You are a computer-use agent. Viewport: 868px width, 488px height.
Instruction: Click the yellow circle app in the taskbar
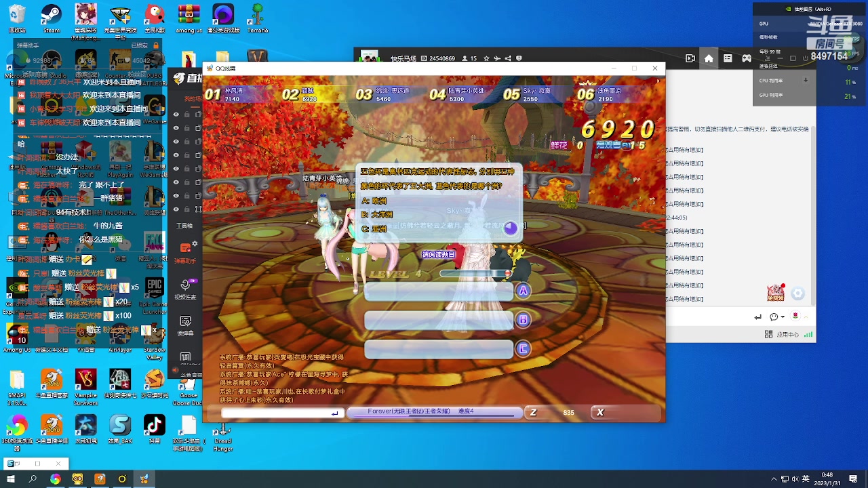click(x=122, y=479)
